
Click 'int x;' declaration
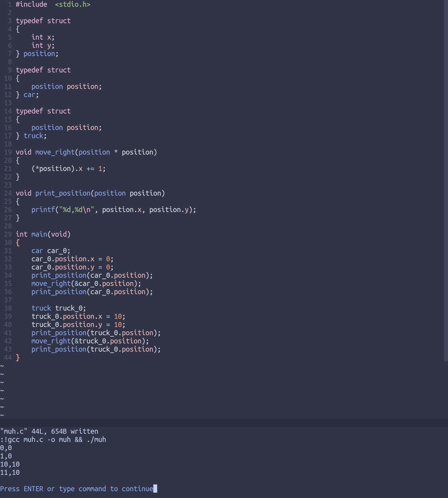43,37
